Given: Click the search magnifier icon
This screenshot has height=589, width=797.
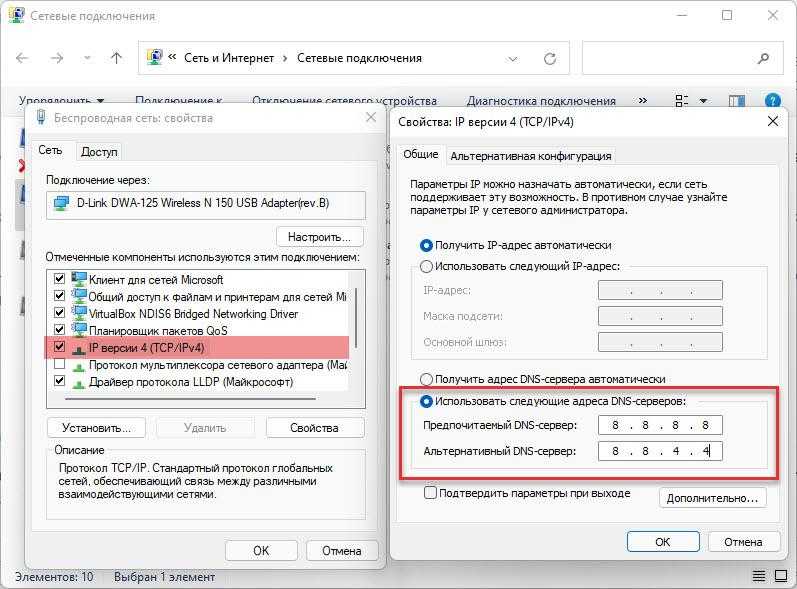Looking at the screenshot, I should point(763,58).
